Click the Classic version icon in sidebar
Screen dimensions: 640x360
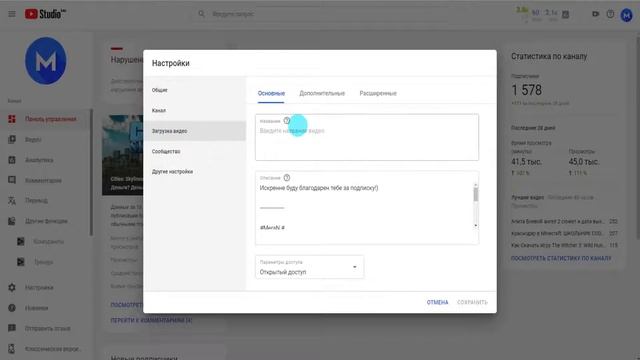[x=12, y=349]
